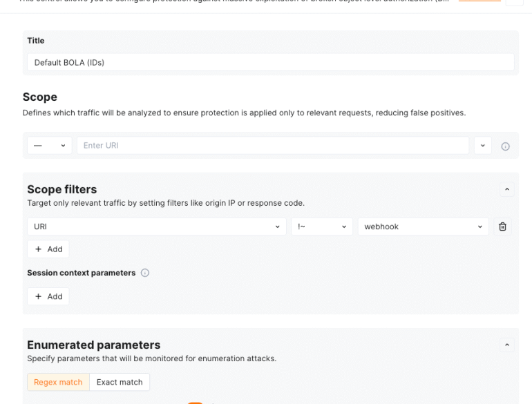Click the square button at top right

[x=515, y=2]
